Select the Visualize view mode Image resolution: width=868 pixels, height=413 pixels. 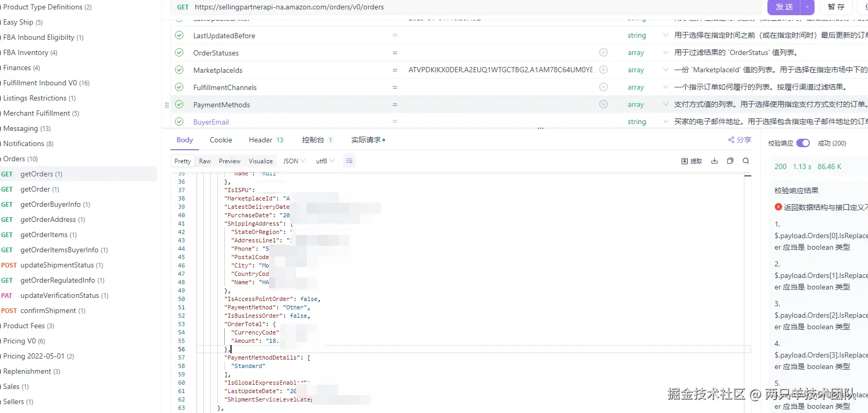point(260,161)
